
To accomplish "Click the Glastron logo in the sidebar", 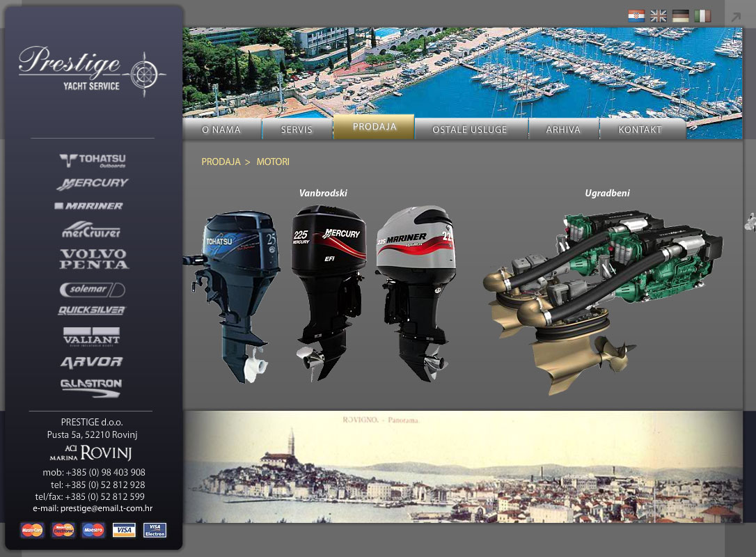I will 91,388.
